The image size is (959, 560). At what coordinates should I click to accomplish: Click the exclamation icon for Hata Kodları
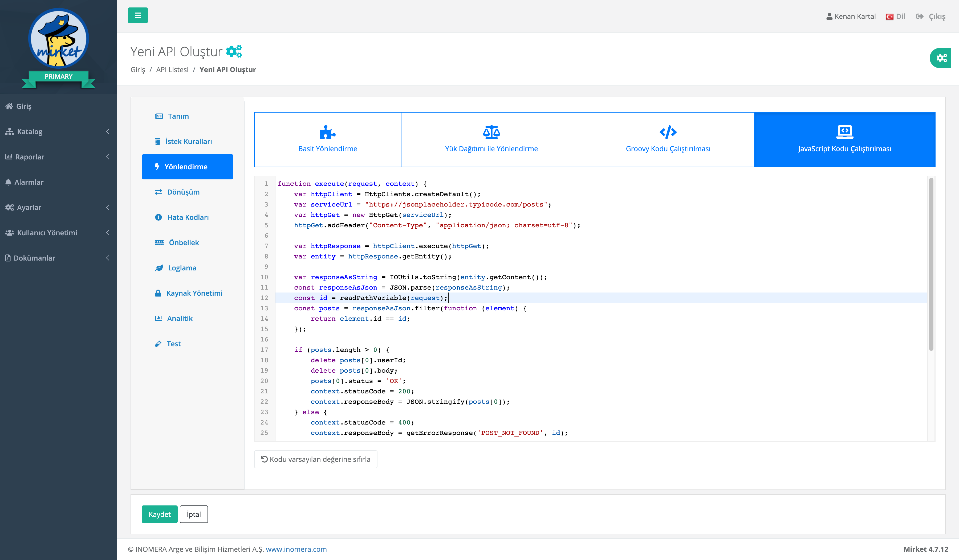click(x=158, y=217)
